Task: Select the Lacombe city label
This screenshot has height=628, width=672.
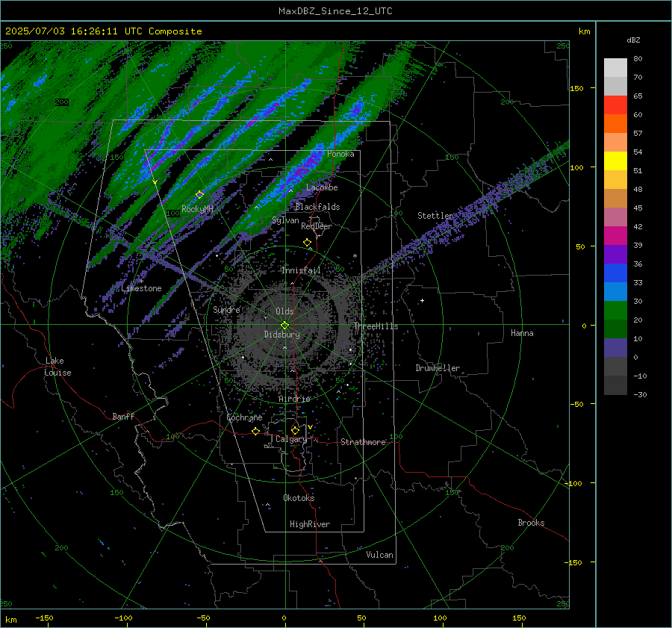Action: tap(322, 187)
